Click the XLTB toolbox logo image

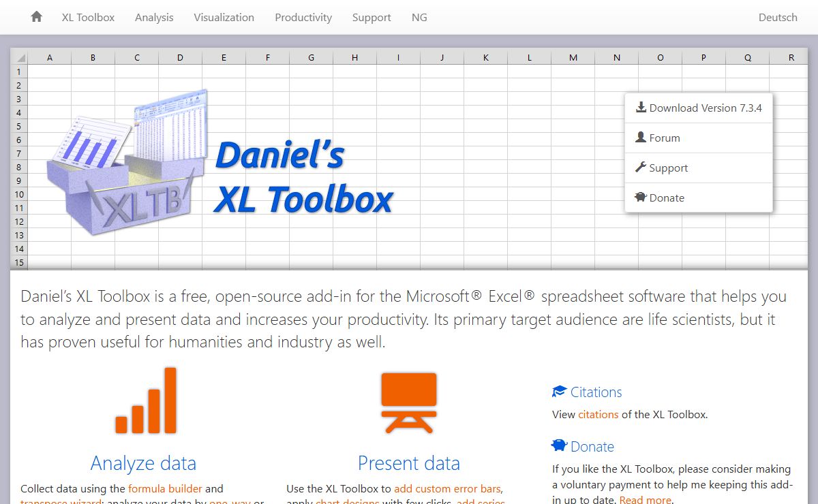(x=127, y=162)
